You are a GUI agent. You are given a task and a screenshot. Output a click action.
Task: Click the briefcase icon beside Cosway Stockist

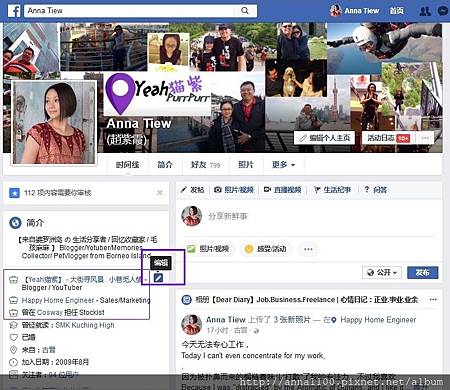13,313
